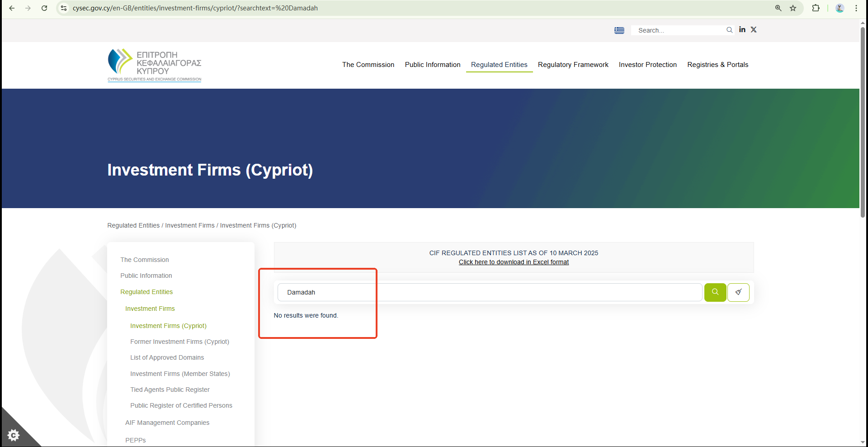The image size is (868, 447).
Task: Open CySEC X (Twitter) page
Action: pyautogui.click(x=754, y=29)
